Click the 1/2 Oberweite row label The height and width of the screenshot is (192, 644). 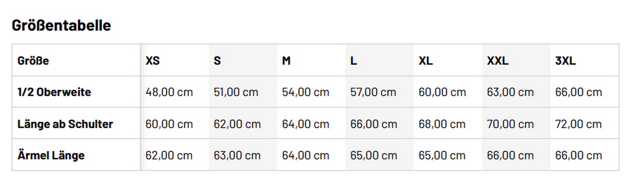[x=54, y=92]
